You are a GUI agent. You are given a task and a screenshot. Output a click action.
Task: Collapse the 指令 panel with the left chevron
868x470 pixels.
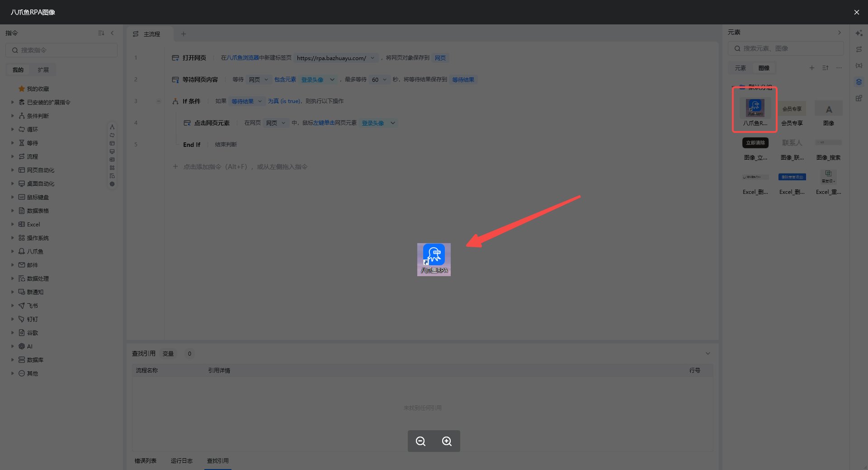(112, 33)
